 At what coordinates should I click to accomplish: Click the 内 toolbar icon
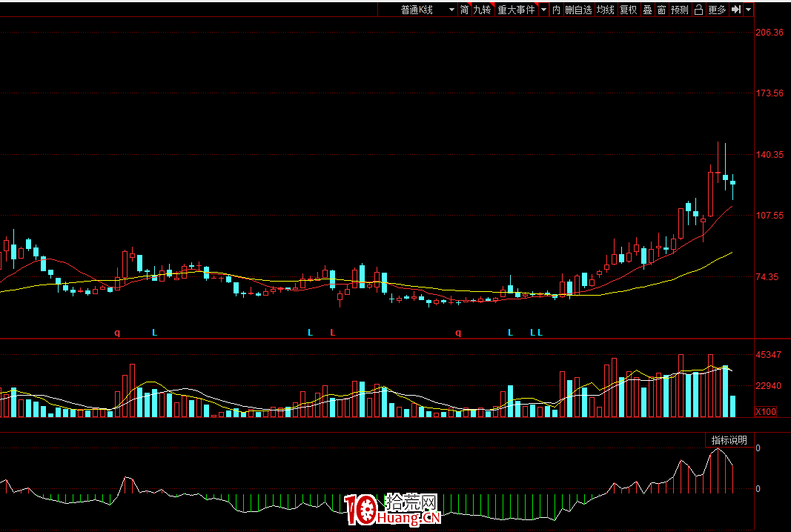[556, 10]
